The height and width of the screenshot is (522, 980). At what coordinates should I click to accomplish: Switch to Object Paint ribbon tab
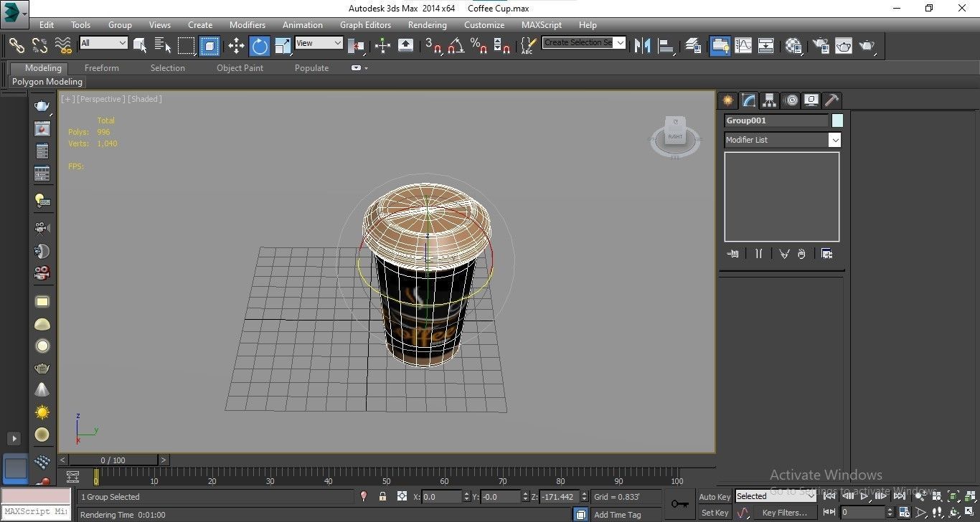click(240, 68)
